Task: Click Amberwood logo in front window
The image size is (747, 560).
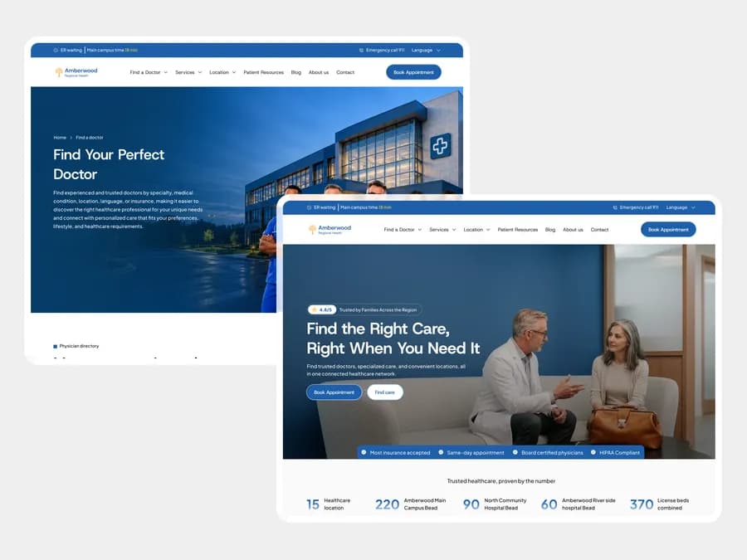Action: click(x=330, y=230)
